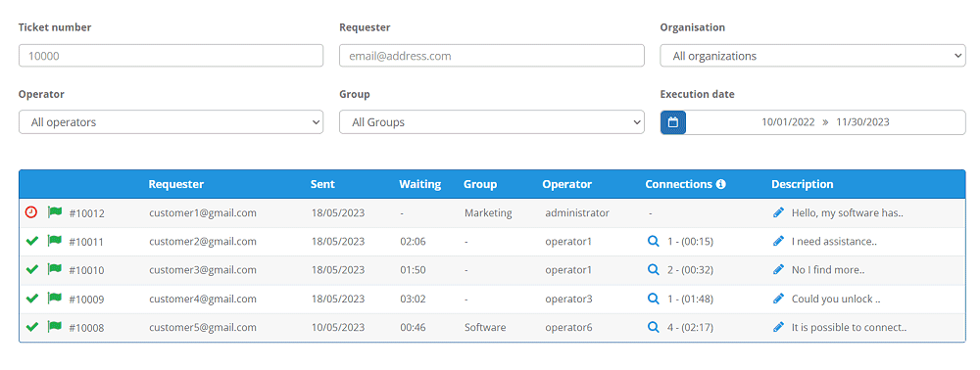The width and height of the screenshot is (980, 370).
Task: Open ticket #10010 link
Action: click(x=86, y=270)
